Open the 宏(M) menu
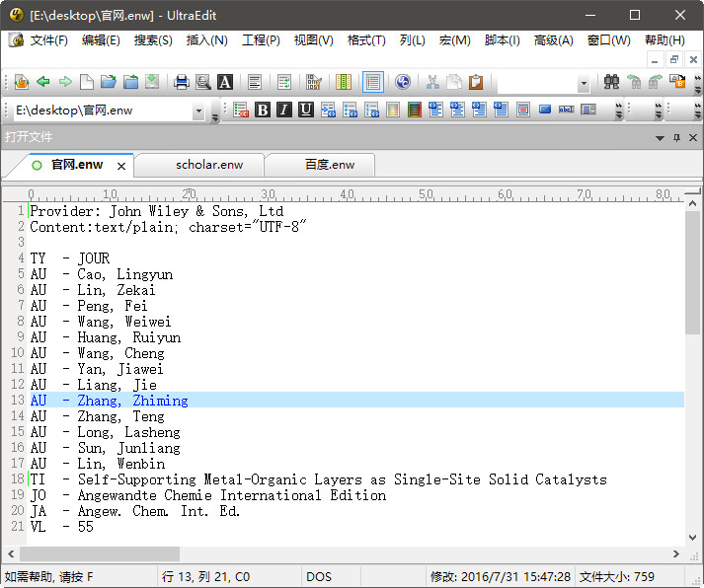Viewport: 704px width, 588px height. click(455, 40)
